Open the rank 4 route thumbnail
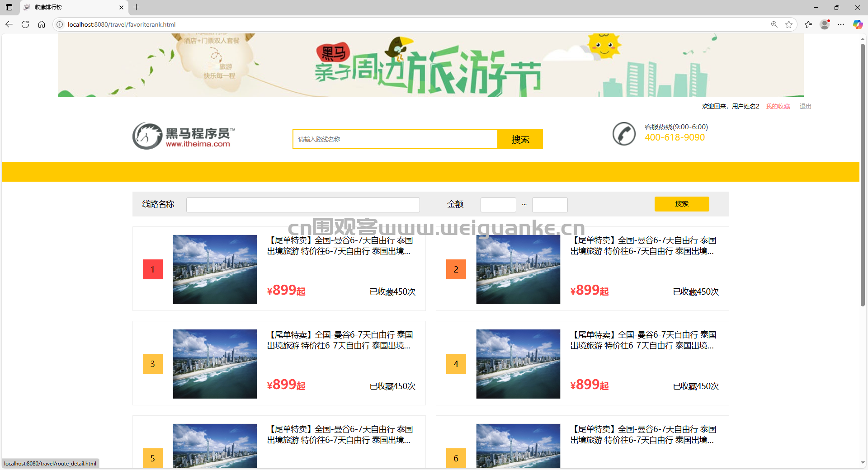This screenshot has height=470, width=868. click(x=518, y=364)
